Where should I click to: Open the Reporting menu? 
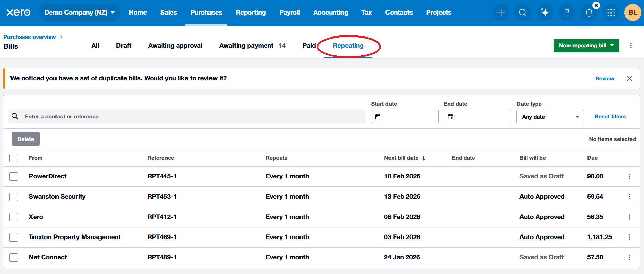251,13
